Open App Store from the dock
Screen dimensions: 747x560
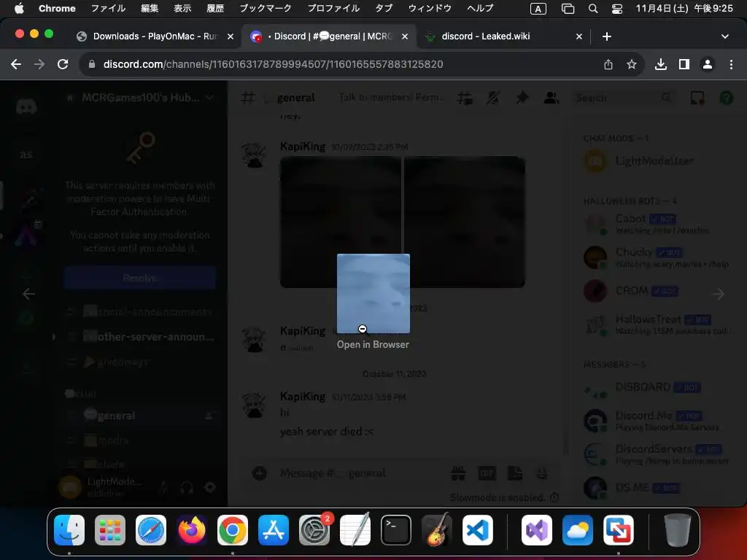(x=274, y=530)
